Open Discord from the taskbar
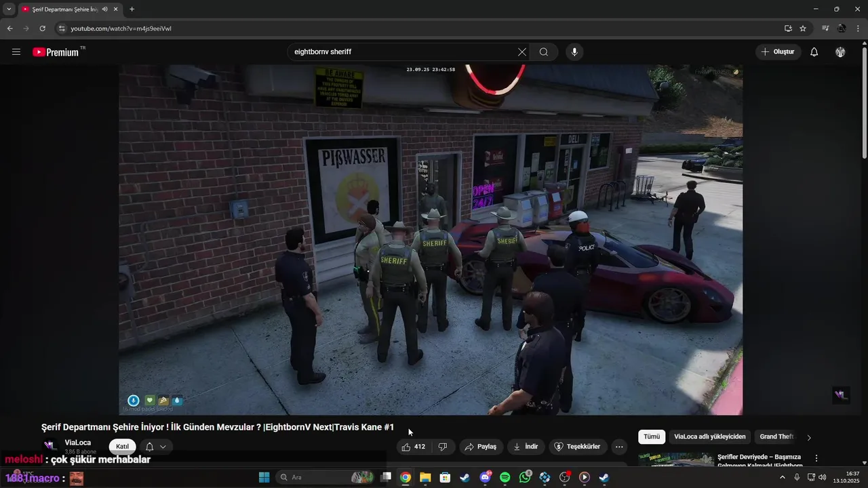The image size is (868, 488). (x=485, y=477)
